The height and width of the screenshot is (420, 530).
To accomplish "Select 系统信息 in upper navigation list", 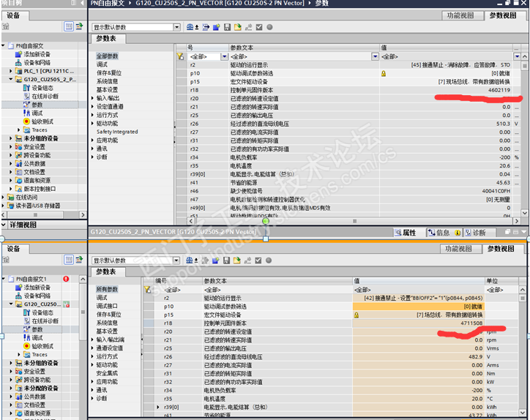I will 107,81.
